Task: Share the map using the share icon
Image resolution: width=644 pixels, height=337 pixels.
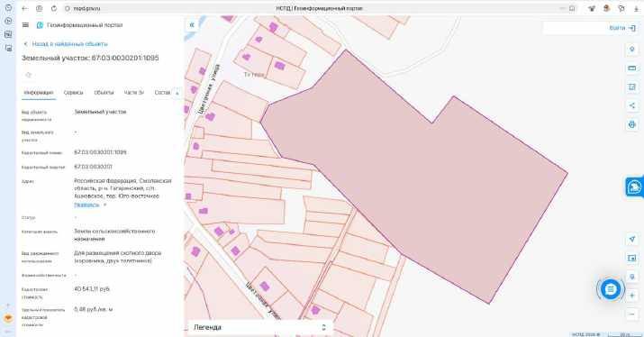Action: tap(632, 105)
